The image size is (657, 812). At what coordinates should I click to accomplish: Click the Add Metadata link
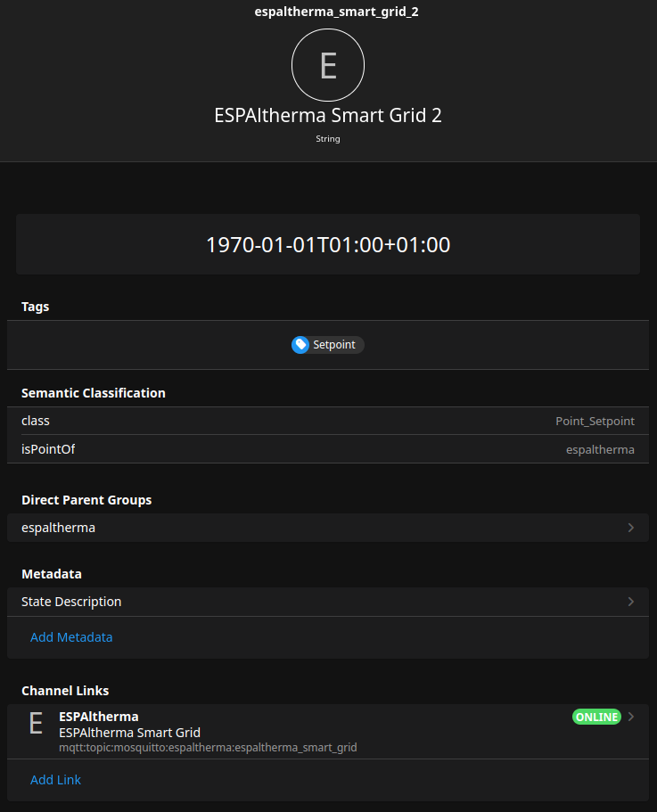(71, 637)
